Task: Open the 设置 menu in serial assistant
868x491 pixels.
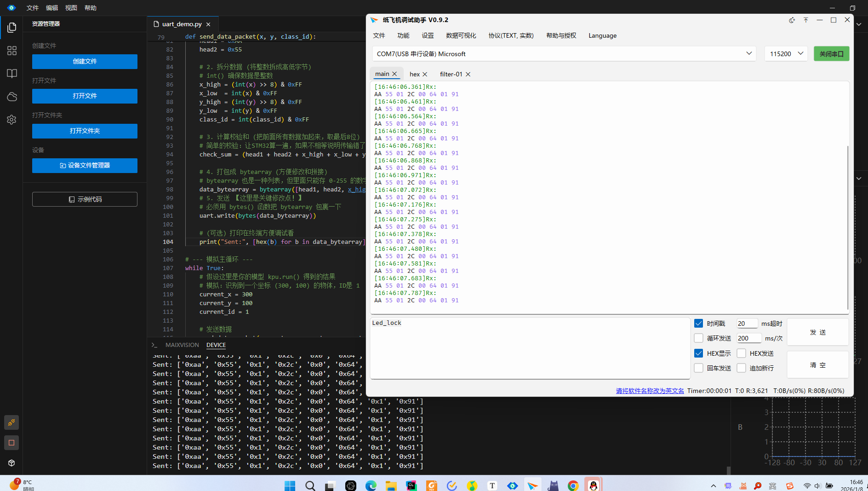Action: 428,35
